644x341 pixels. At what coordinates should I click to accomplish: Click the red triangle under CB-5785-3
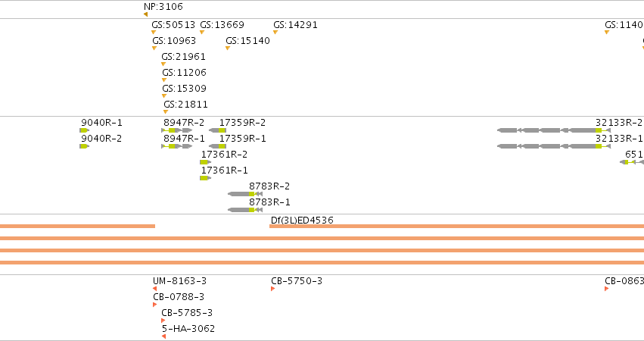pos(163,321)
